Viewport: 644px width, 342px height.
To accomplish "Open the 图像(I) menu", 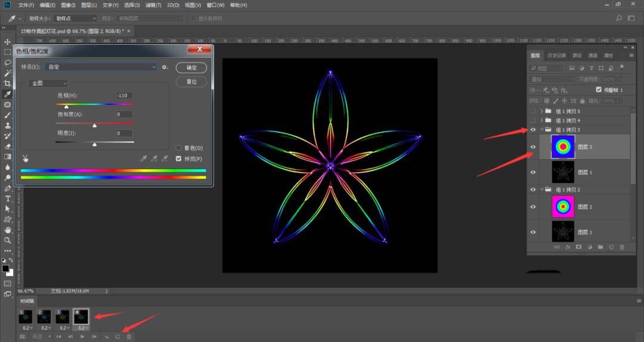I will click(x=68, y=5).
